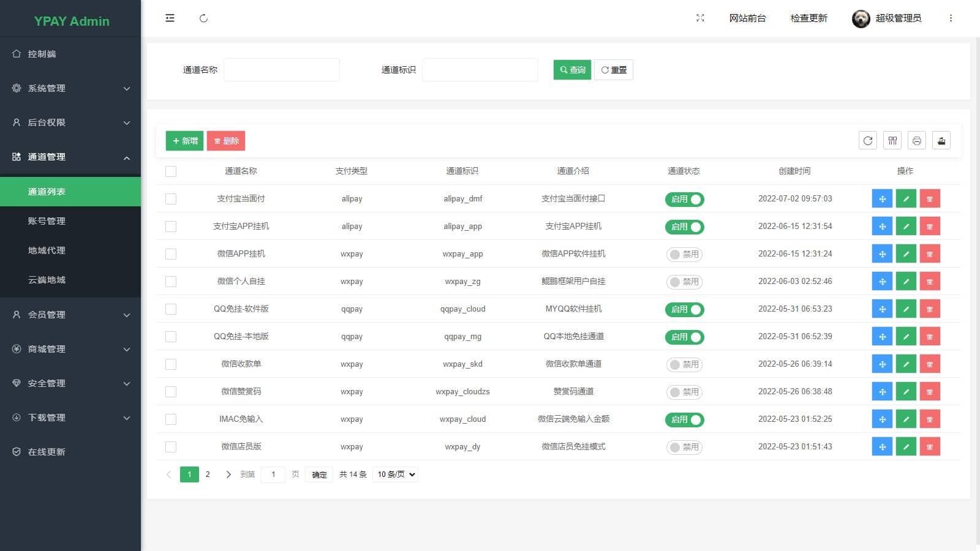Open the 10条/页 page size dropdown
Viewport: 980px width, 551px height.
(x=395, y=474)
